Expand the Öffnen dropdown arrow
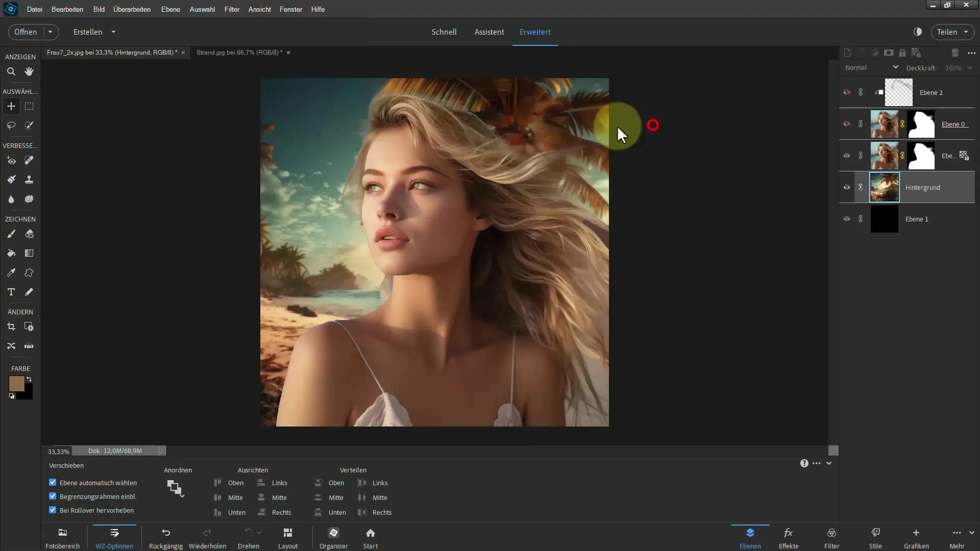 point(51,32)
